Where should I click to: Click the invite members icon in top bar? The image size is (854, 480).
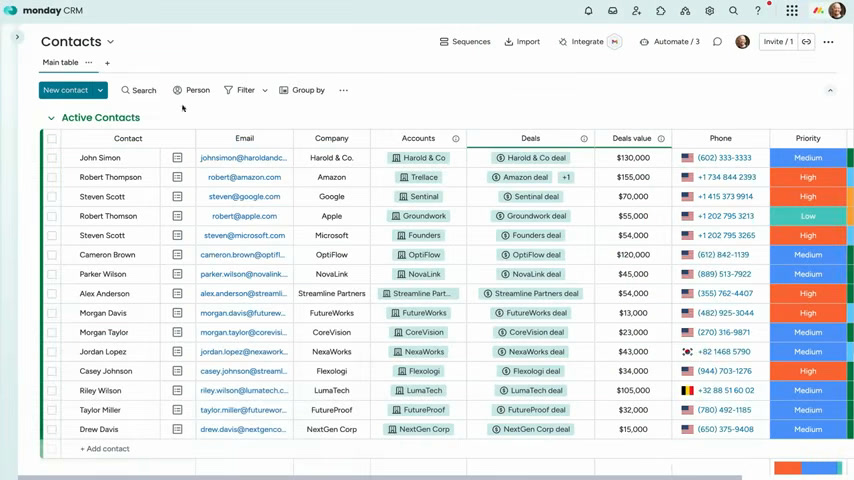[x=636, y=10]
